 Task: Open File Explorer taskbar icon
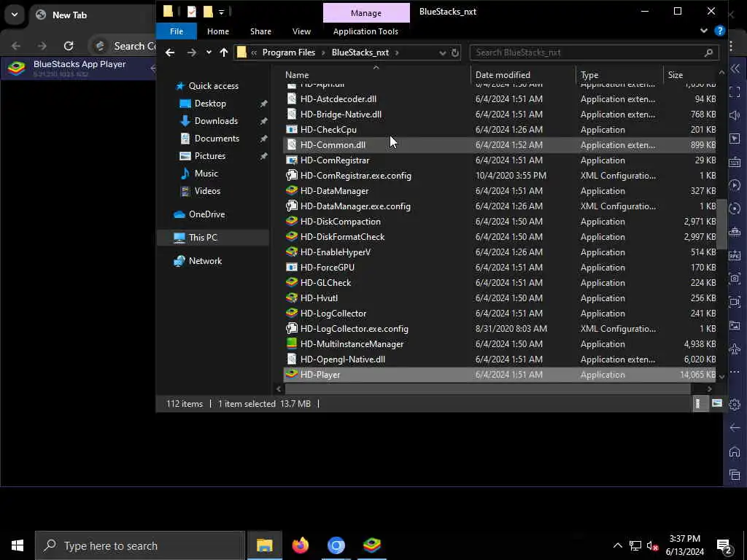(x=264, y=545)
